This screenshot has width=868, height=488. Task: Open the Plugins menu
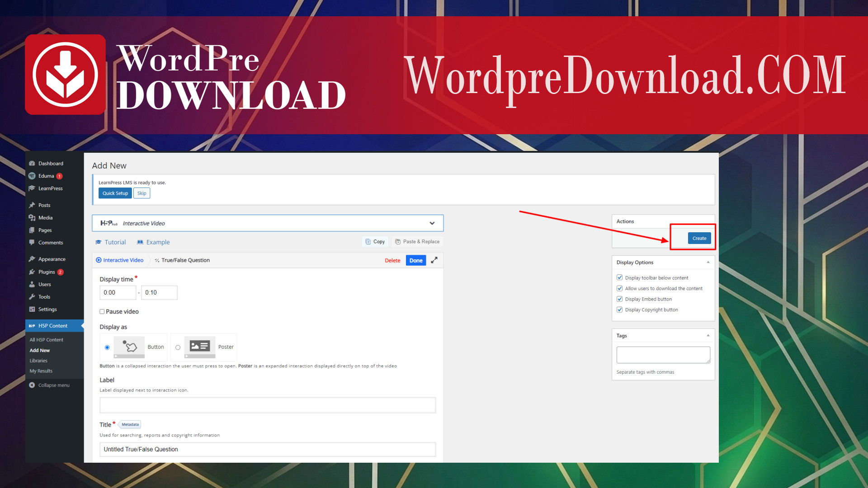pyautogui.click(x=47, y=272)
